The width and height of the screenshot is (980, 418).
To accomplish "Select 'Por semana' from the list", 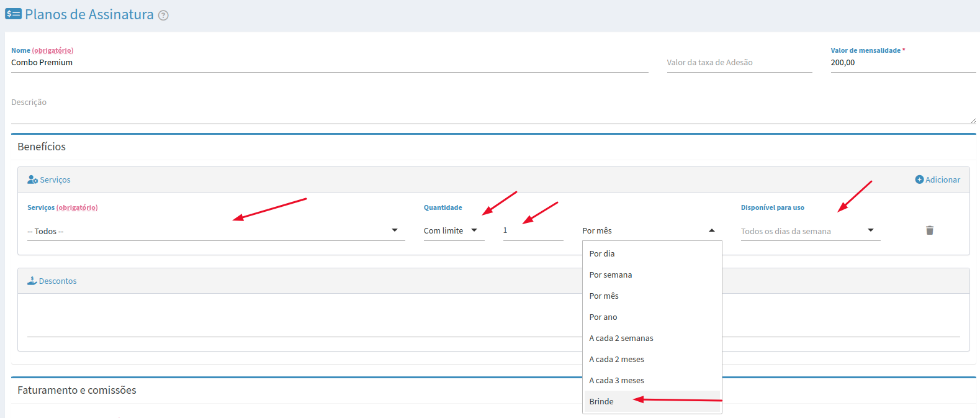I will tap(652, 275).
